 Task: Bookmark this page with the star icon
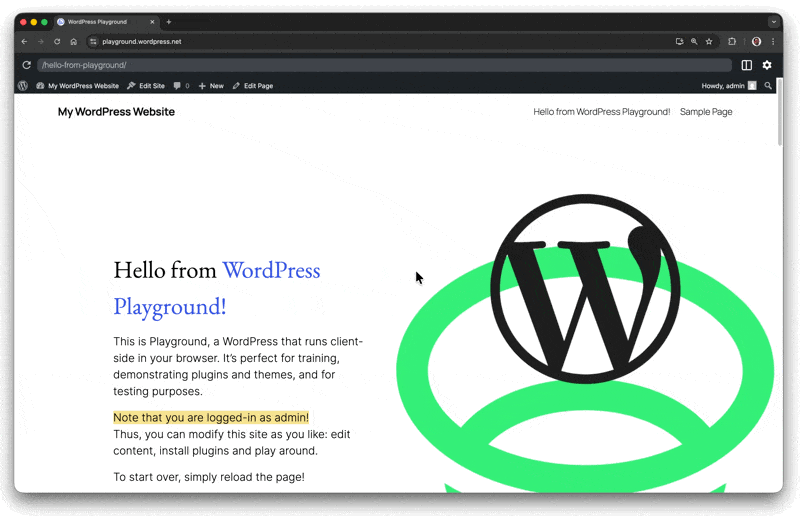[709, 42]
